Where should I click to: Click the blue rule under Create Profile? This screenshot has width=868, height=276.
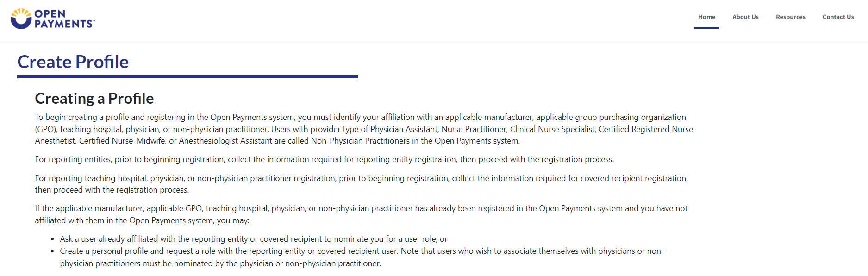(187, 77)
